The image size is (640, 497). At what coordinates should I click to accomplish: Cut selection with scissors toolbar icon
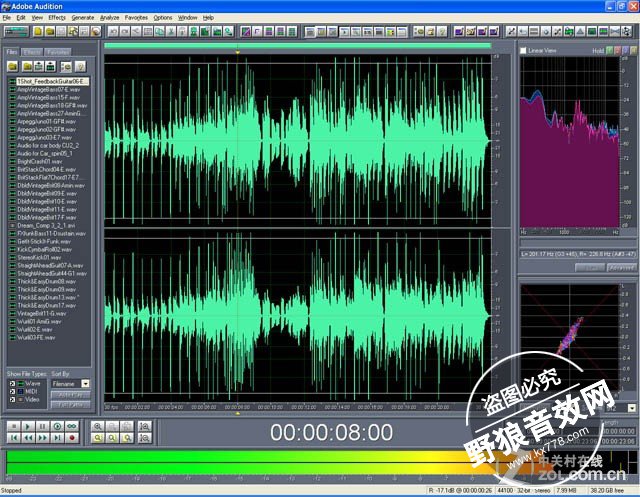point(171,31)
